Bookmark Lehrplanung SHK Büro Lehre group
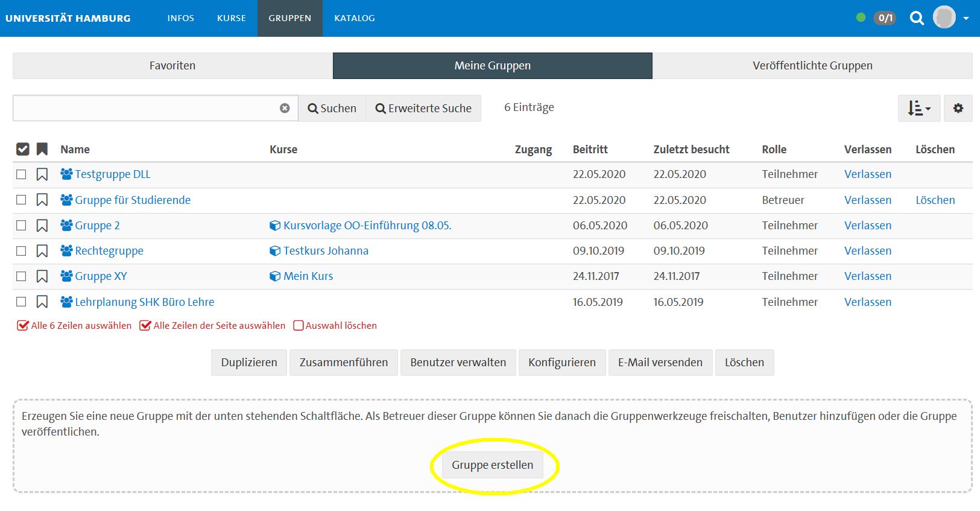This screenshot has width=980, height=511. point(42,302)
